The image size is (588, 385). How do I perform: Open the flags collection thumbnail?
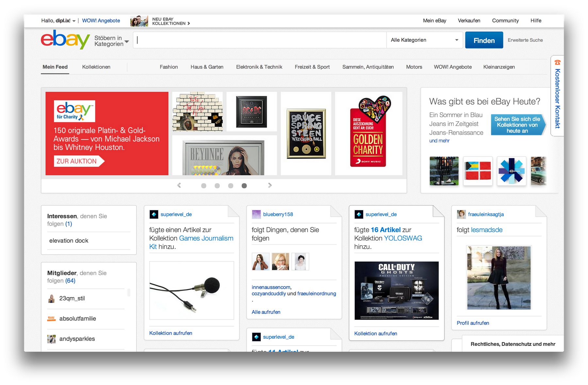click(x=478, y=171)
